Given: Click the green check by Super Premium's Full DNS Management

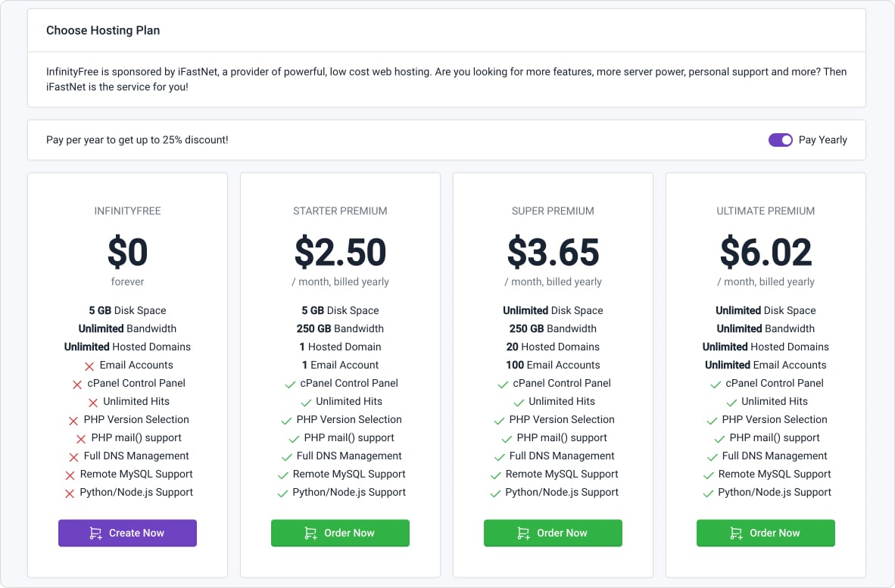Looking at the screenshot, I should pos(499,457).
